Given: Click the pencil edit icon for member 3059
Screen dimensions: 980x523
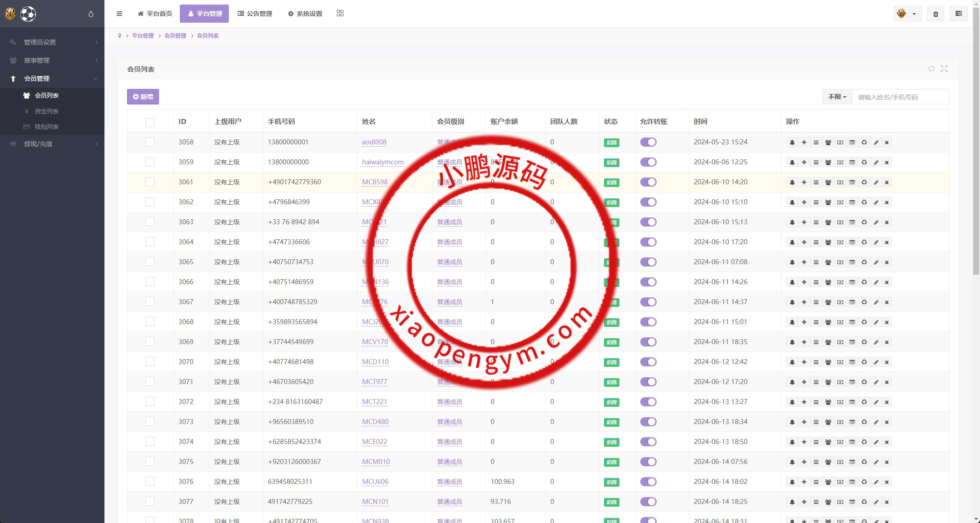Looking at the screenshot, I should (x=876, y=163).
